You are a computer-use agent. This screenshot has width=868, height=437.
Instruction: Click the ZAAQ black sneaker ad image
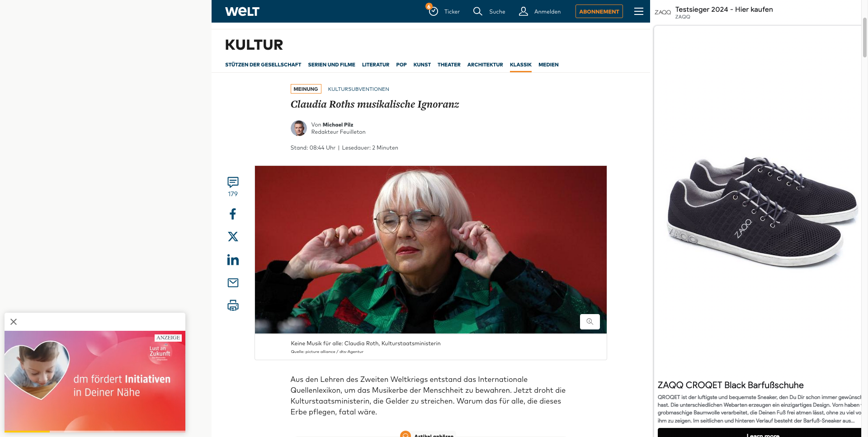point(762,210)
